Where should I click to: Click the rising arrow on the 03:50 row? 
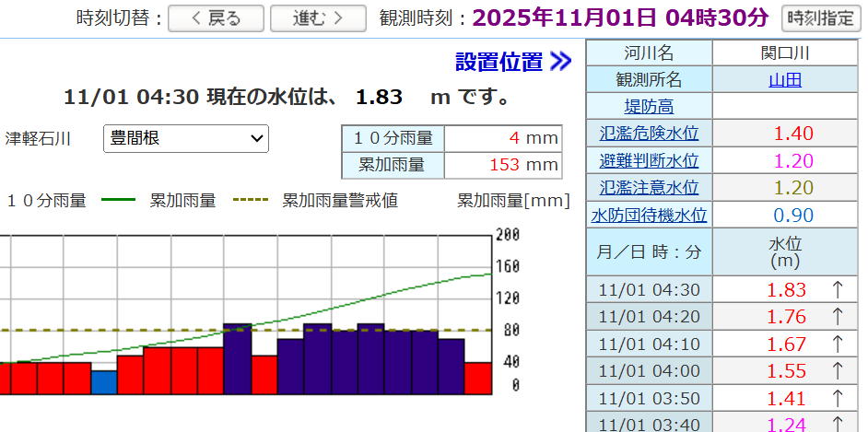pos(838,398)
